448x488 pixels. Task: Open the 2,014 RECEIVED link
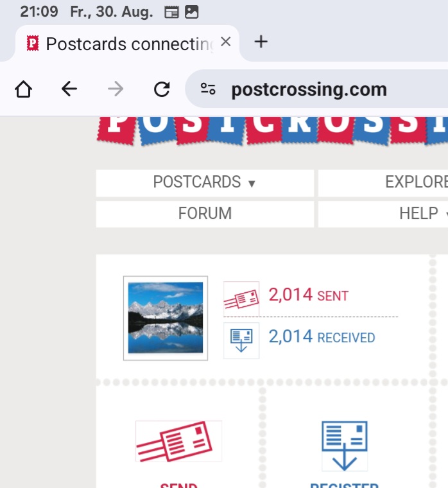tap(322, 336)
